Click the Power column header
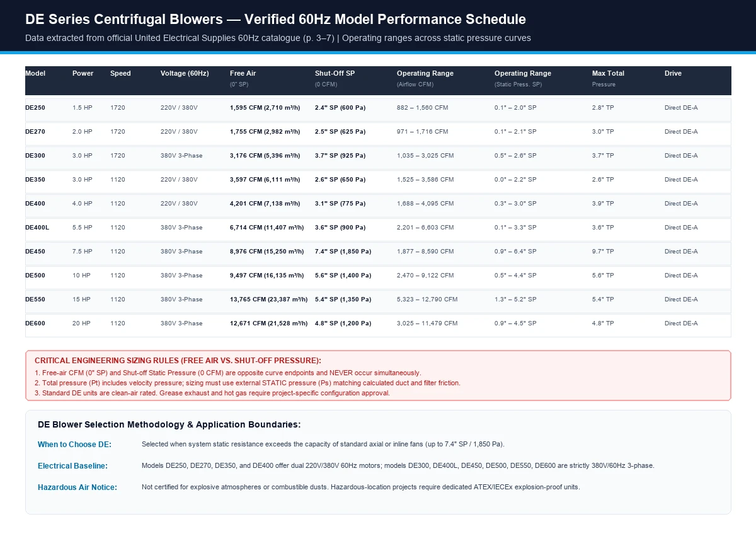The height and width of the screenshot is (536, 756). 83,73
